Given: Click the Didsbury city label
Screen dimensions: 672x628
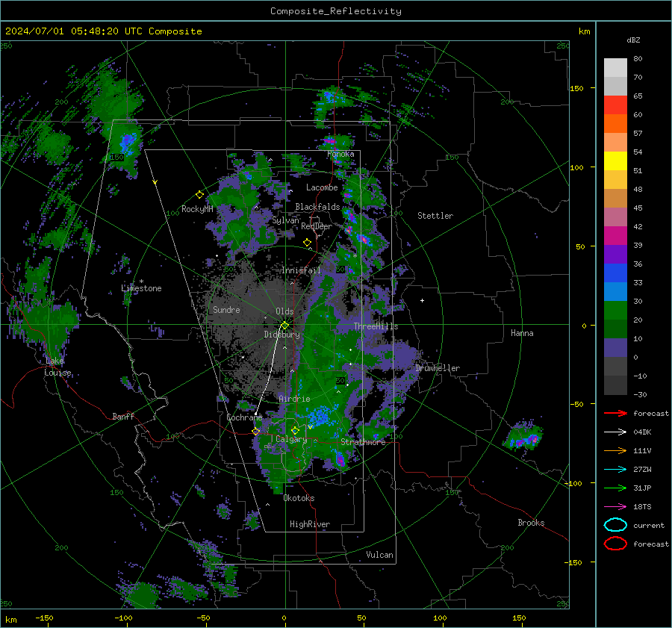Looking at the screenshot, I should 281,335.
